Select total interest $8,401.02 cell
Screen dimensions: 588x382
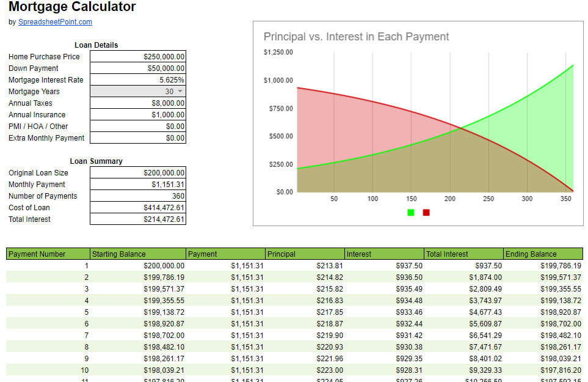pos(464,359)
